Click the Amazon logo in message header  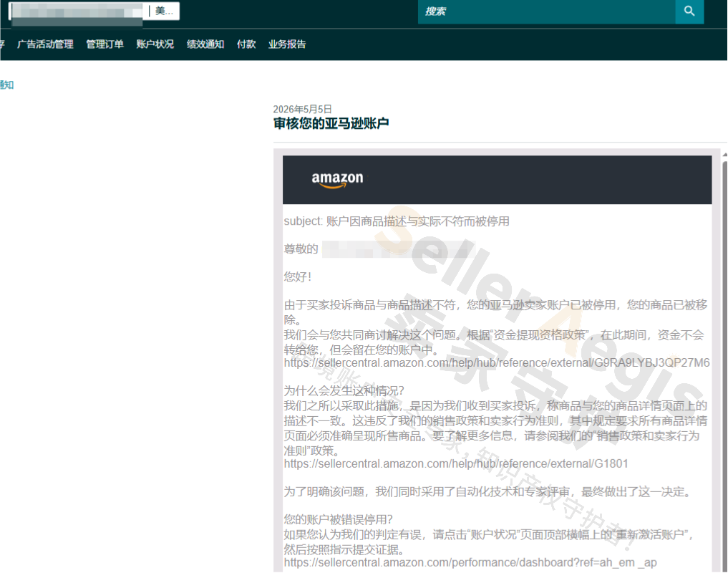tap(337, 179)
